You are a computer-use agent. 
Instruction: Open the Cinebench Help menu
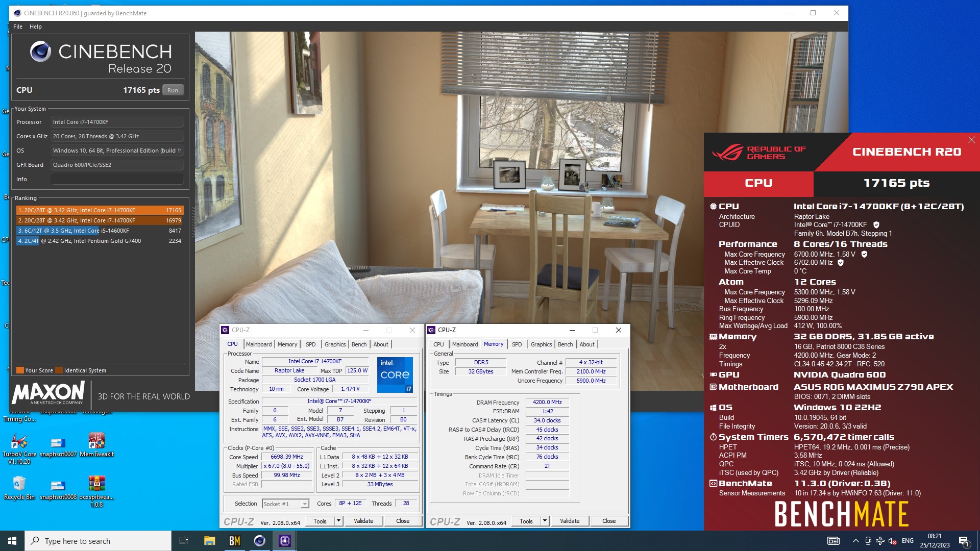coord(36,27)
